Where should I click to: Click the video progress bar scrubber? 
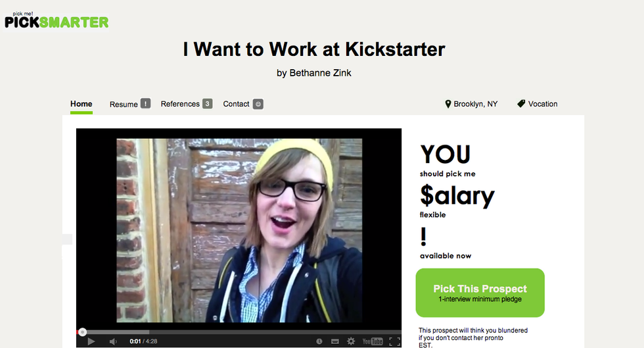point(83,332)
